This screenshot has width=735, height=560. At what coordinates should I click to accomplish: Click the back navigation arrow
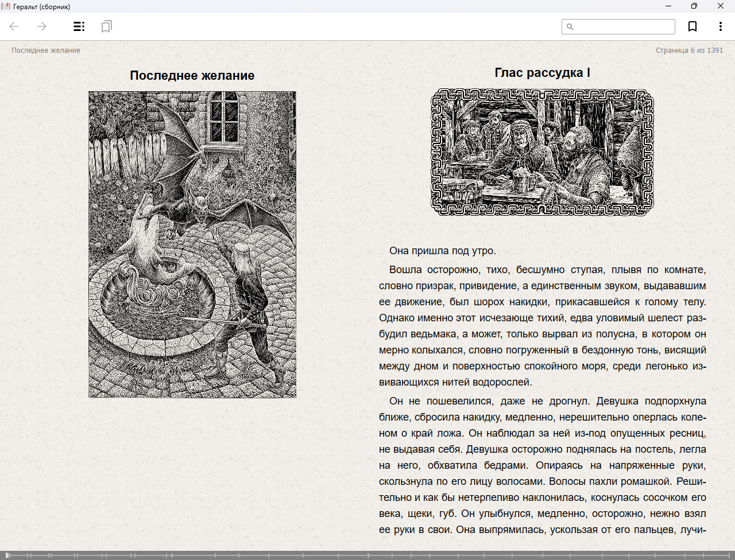14,26
